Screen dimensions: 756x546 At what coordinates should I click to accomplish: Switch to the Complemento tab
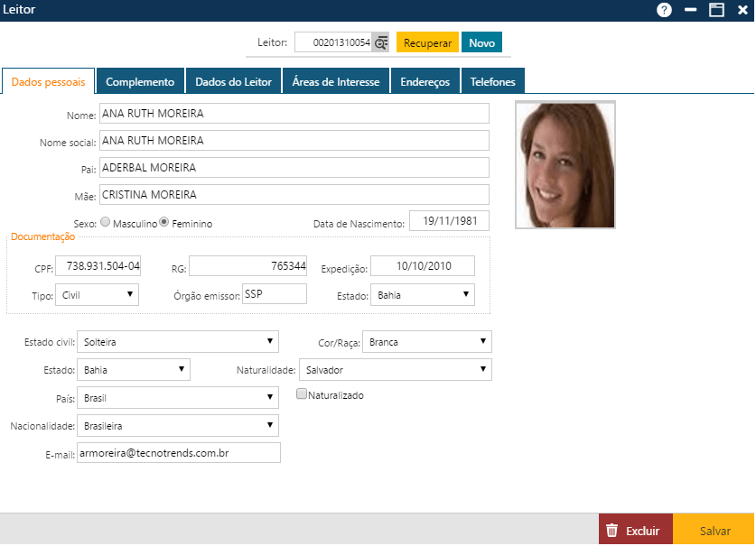140,81
